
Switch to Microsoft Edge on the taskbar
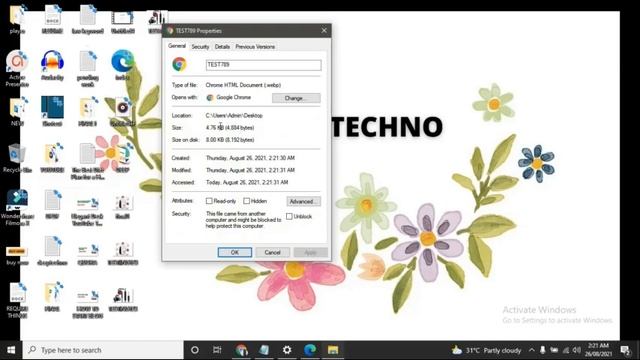pos(310,350)
